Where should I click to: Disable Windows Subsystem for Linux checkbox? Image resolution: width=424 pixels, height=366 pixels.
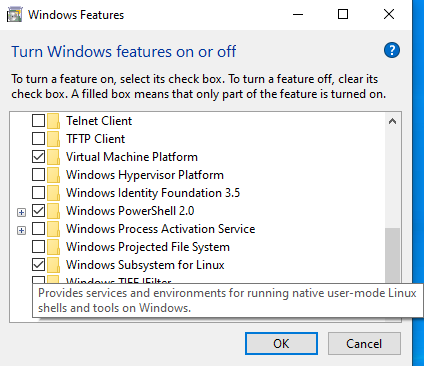38,265
